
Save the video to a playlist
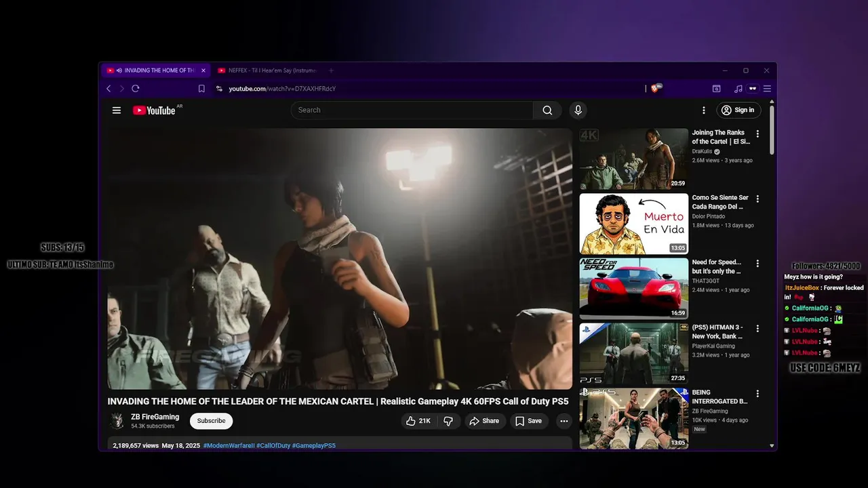[x=528, y=421]
